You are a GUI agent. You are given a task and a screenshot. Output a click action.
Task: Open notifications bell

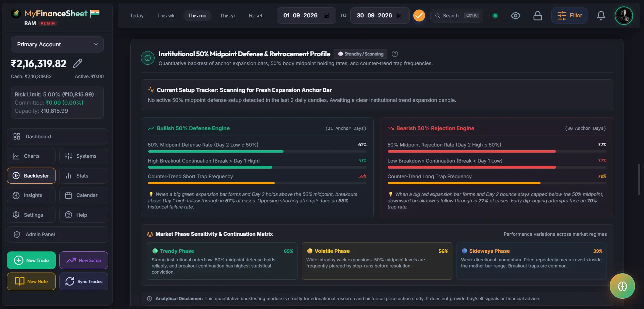coord(601,16)
